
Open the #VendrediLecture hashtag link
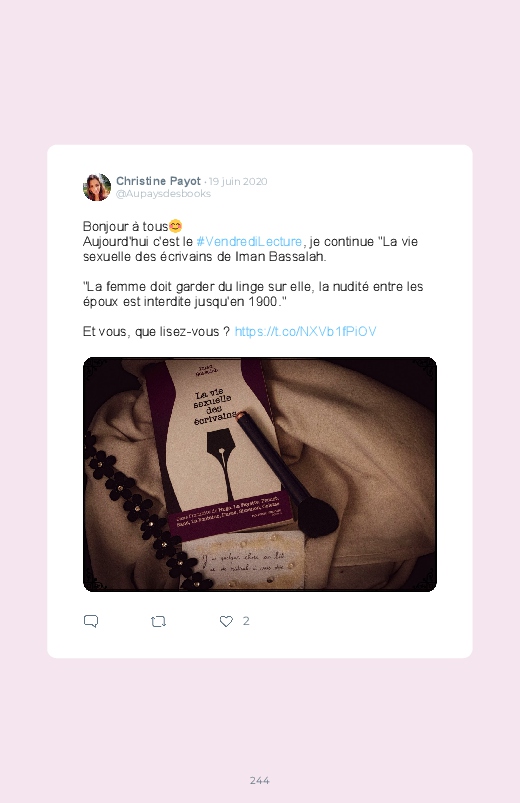(249, 241)
